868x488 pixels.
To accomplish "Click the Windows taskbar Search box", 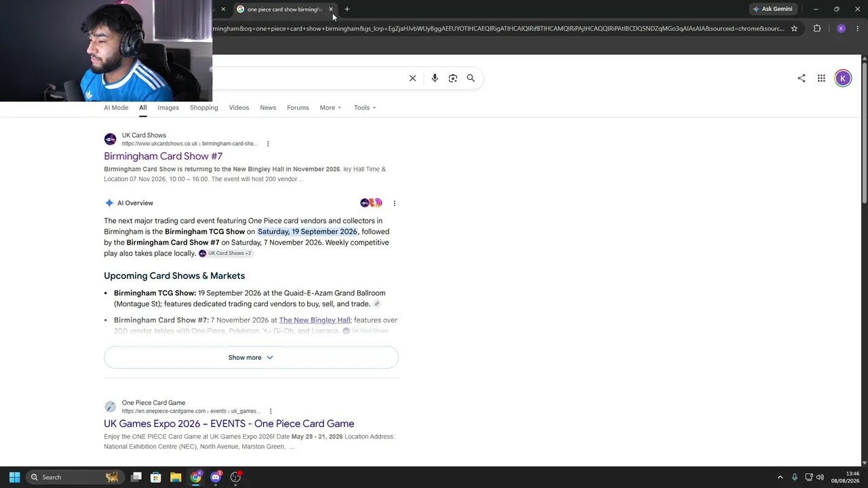I will click(x=75, y=477).
